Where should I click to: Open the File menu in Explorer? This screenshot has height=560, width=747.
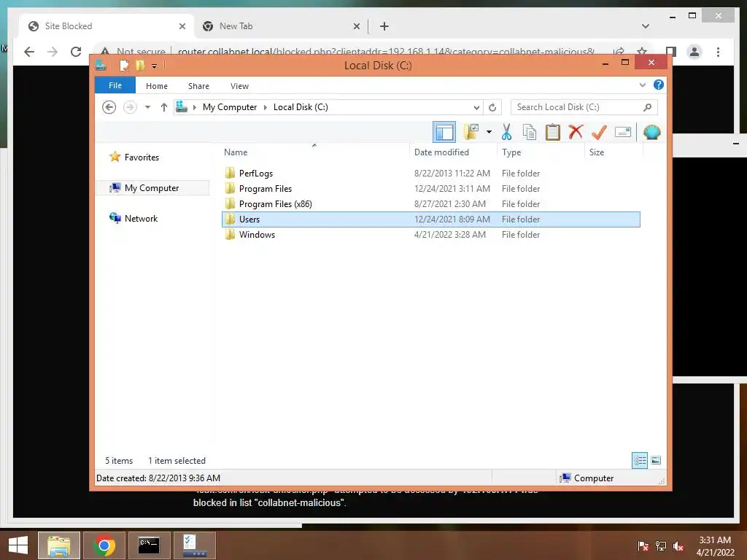(x=115, y=85)
